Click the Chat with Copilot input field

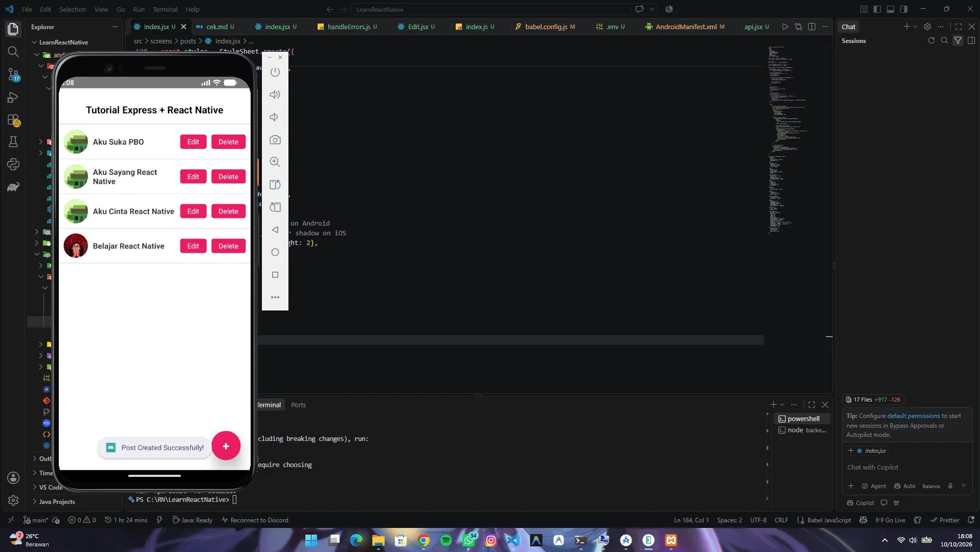(906, 467)
